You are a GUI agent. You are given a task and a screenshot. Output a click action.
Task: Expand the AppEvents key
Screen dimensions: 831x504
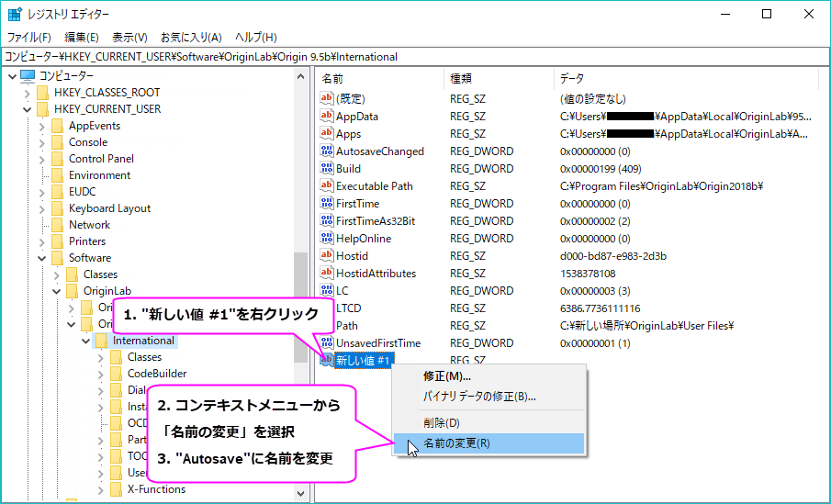click(42, 126)
